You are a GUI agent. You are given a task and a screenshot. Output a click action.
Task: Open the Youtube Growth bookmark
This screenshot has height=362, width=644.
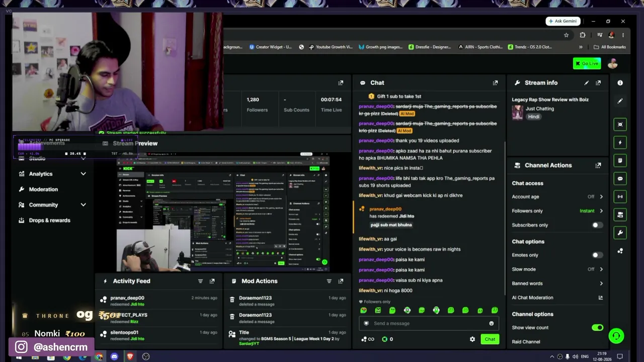pos(331,47)
